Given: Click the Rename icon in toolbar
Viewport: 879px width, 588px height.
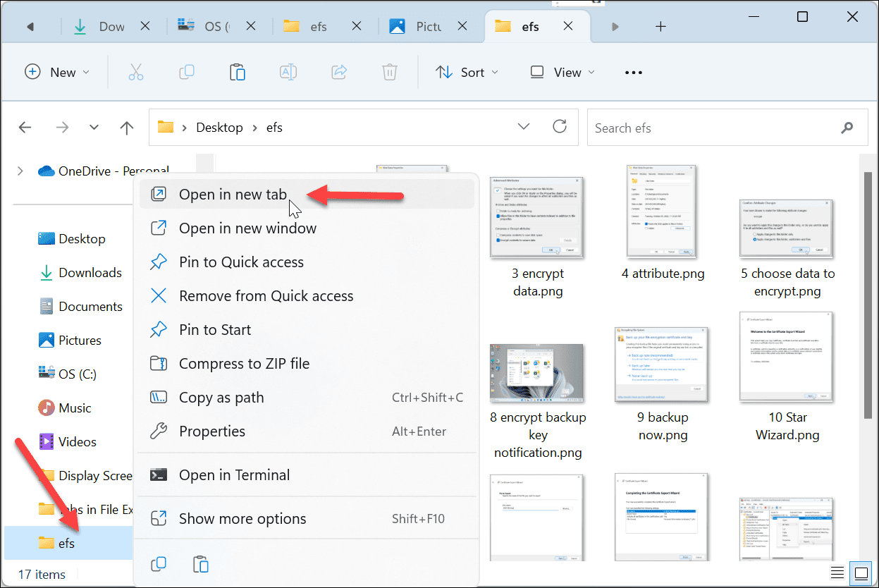Looking at the screenshot, I should point(288,72).
